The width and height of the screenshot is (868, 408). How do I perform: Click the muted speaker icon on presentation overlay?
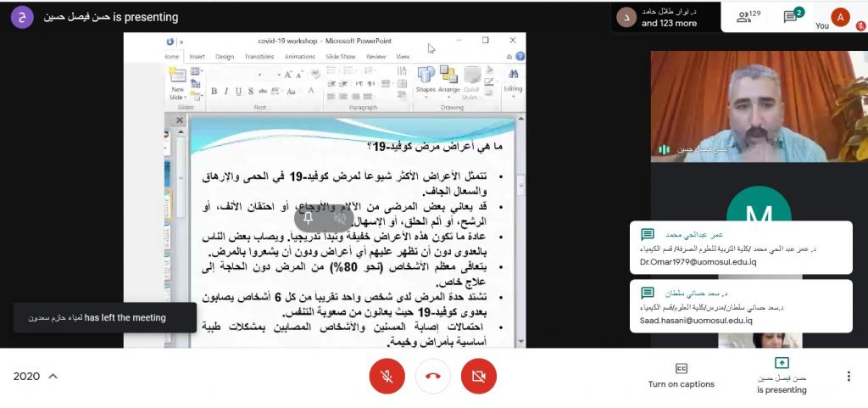pyautogui.click(x=340, y=218)
